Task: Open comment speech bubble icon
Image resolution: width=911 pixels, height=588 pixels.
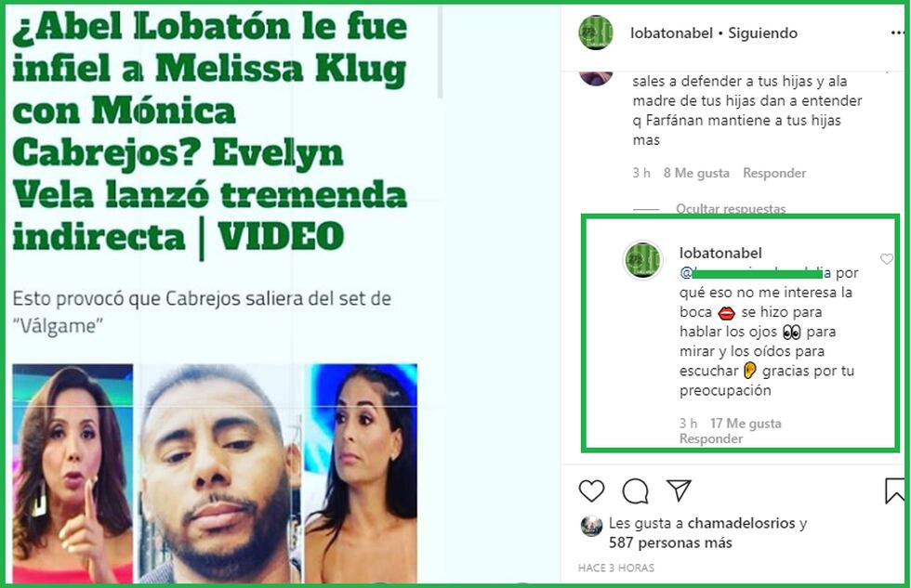Action: [x=635, y=491]
